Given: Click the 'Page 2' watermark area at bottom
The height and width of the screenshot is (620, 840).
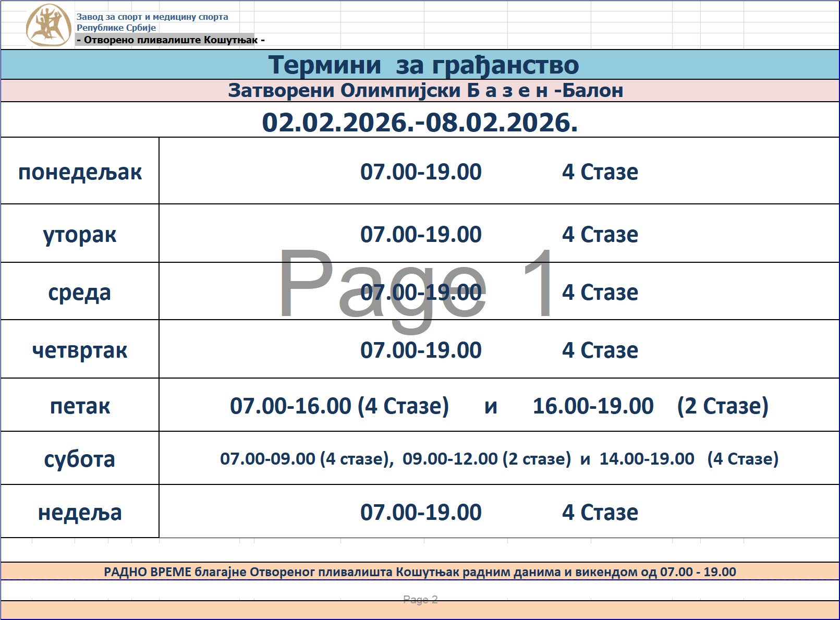Looking at the screenshot, I should point(420,600).
